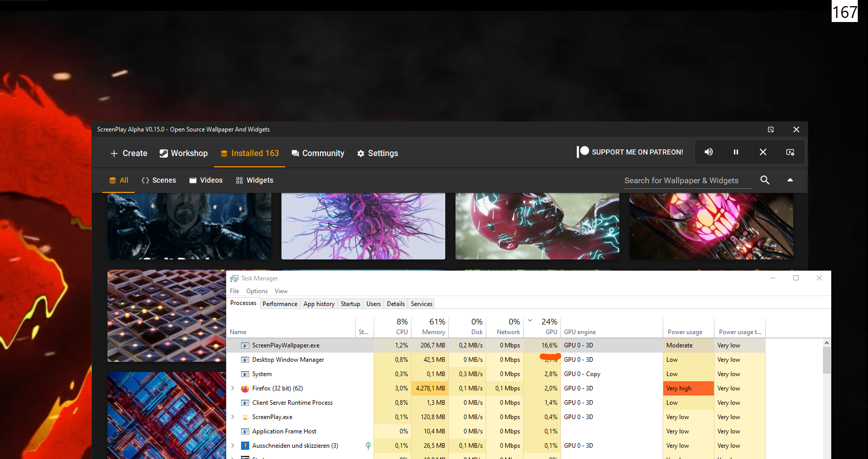Screen dimensions: 868x459
Task: Select the purple tendrils wallpaper thumbnail
Action: pyautogui.click(x=363, y=226)
